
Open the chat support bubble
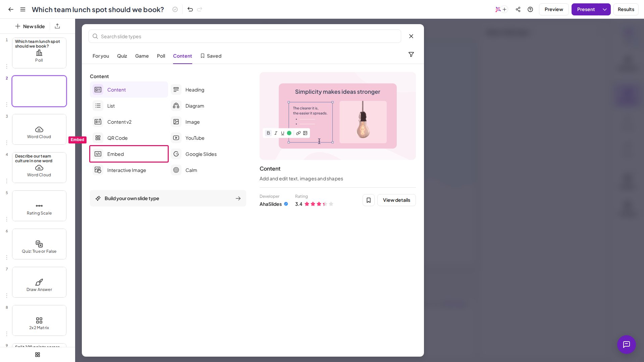coord(627,345)
